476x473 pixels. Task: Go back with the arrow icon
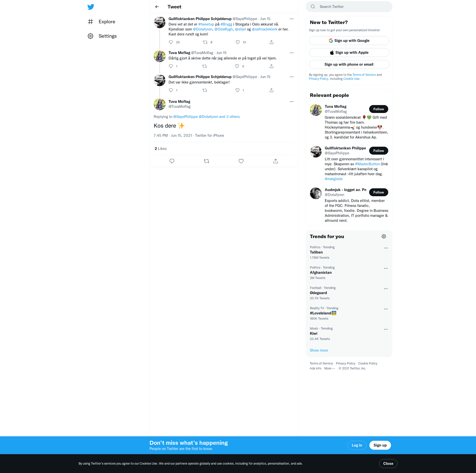tap(157, 7)
